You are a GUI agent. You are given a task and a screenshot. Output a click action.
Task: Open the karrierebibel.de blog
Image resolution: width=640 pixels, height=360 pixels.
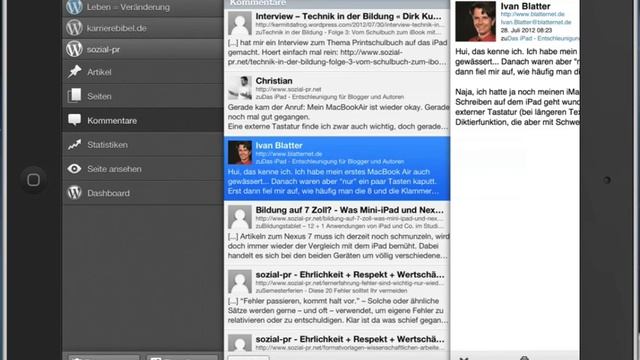pyautogui.click(x=142, y=28)
